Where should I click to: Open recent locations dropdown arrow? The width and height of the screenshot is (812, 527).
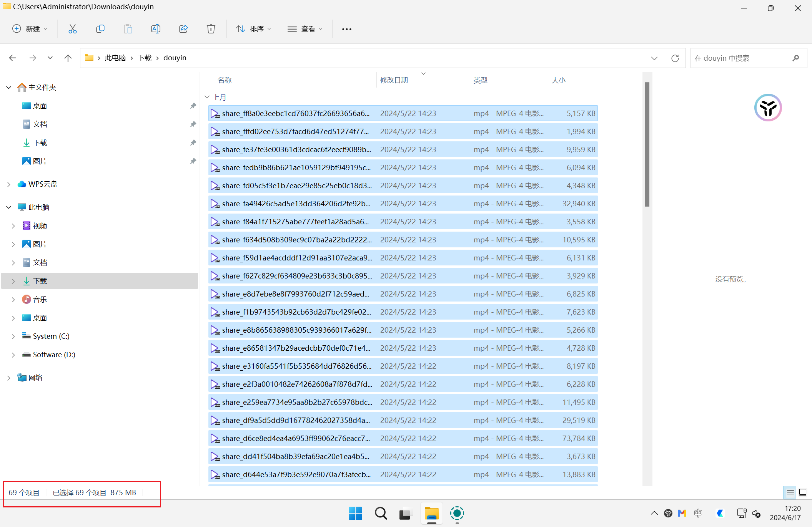click(x=50, y=58)
